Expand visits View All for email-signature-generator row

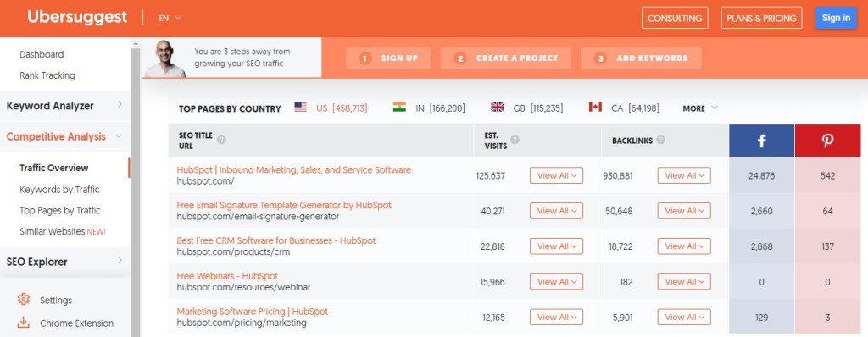point(556,211)
